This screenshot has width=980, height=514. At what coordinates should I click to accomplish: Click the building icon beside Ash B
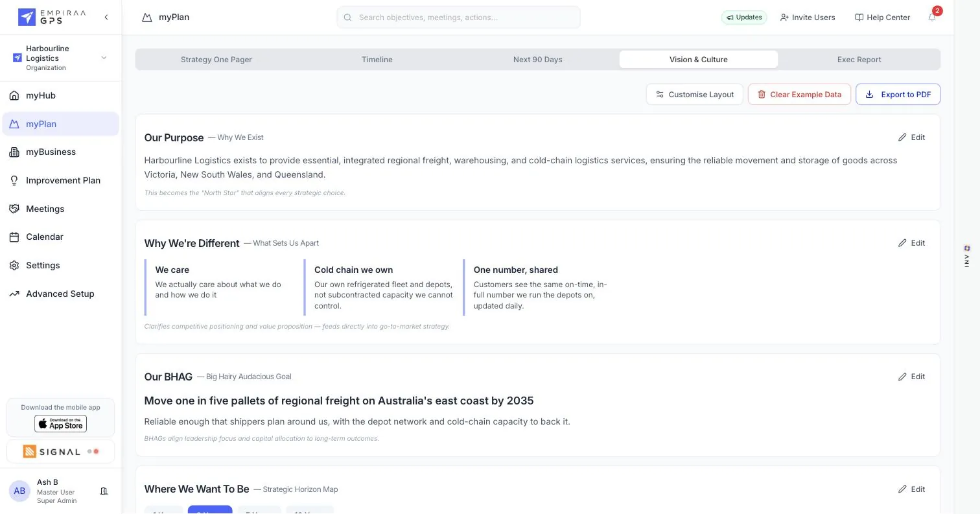(104, 491)
